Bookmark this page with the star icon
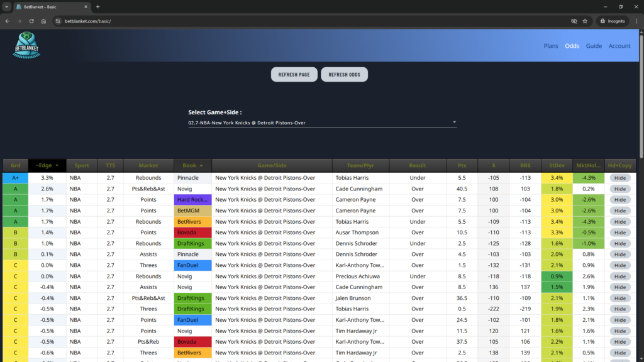 [x=585, y=21]
